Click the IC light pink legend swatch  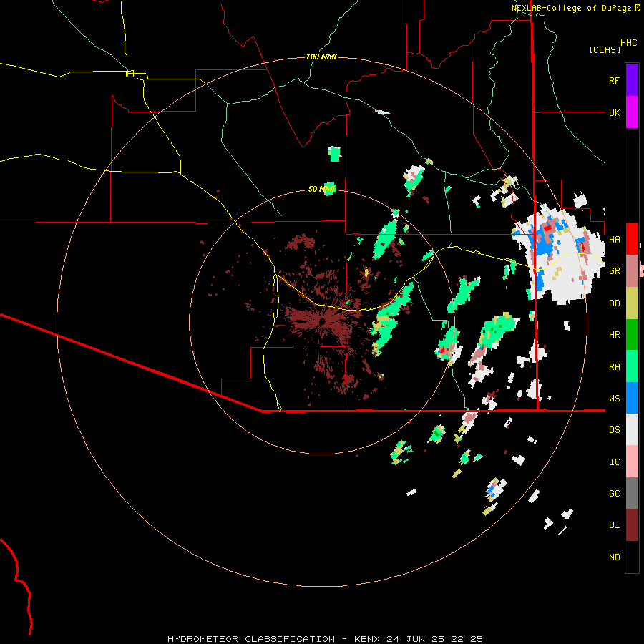point(632,462)
